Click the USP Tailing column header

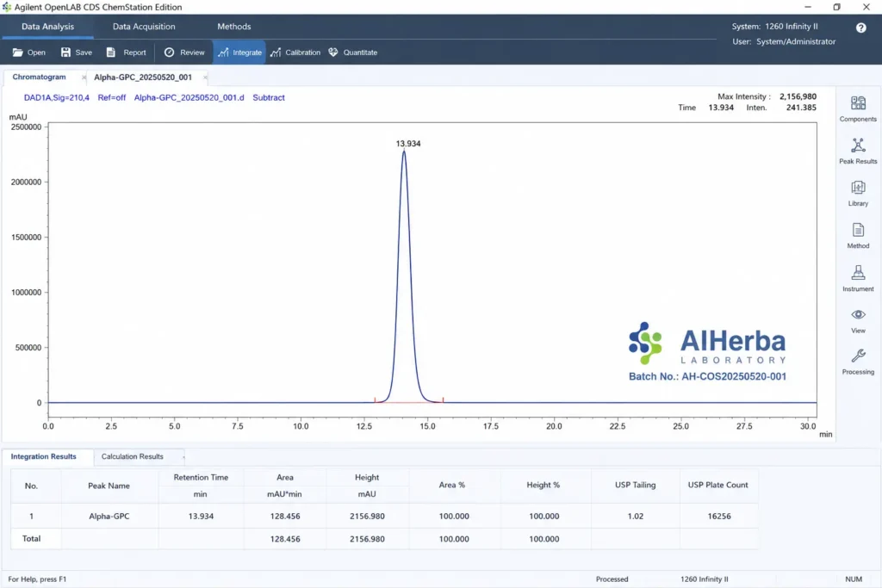coord(635,485)
